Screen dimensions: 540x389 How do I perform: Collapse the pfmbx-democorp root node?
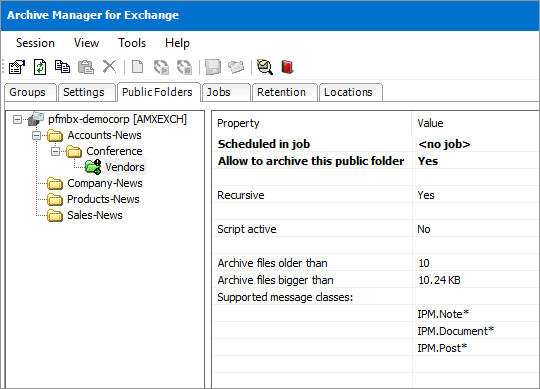(17, 119)
